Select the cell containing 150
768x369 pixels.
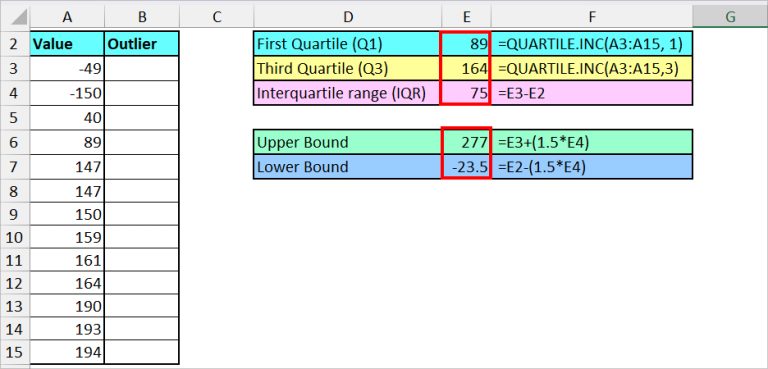tap(67, 214)
